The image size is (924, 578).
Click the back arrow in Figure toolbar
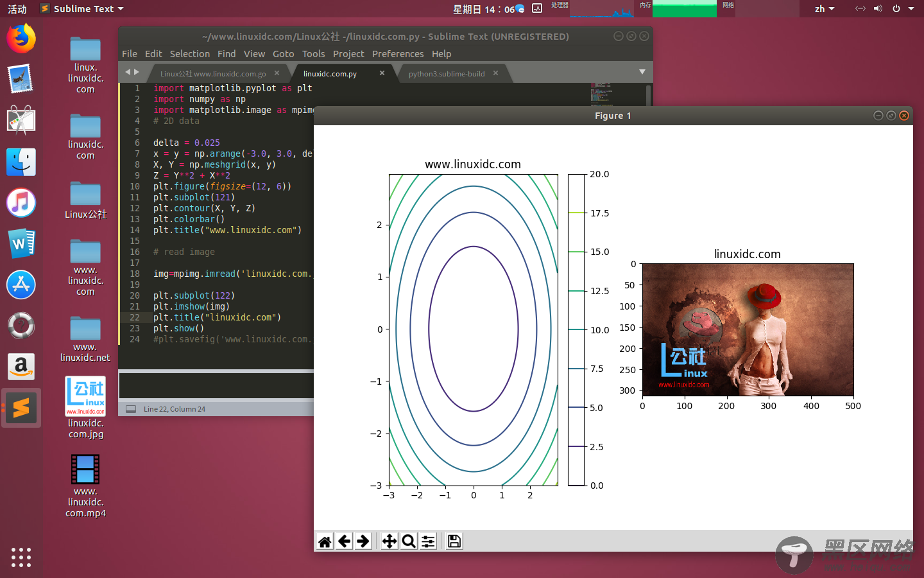pos(345,541)
